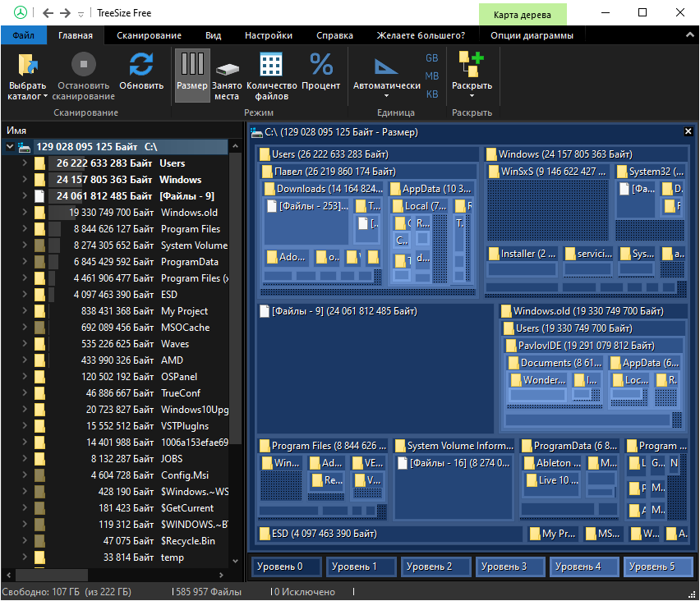Collapse the ribbon with the up chevron
The width and height of the screenshot is (700, 601).
[x=690, y=34]
